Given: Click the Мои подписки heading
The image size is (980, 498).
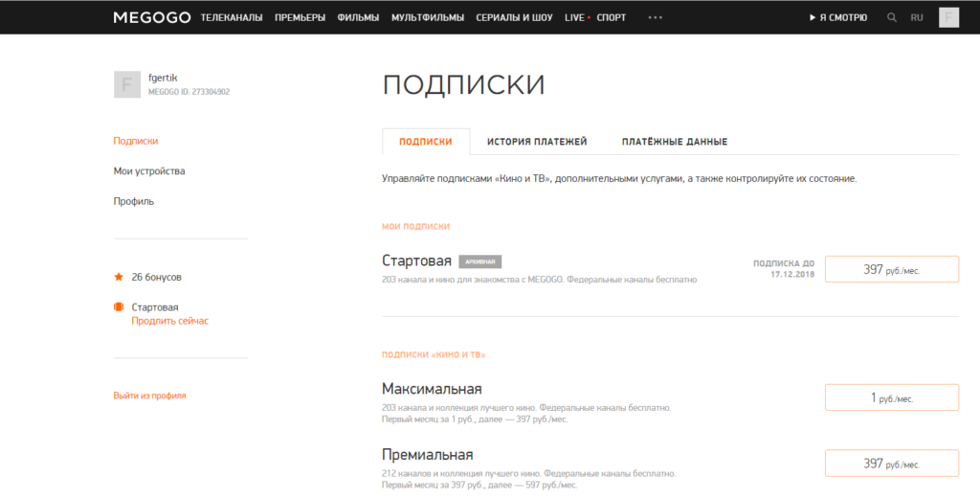Looking at the screenshot, I should tap(415, 226).
